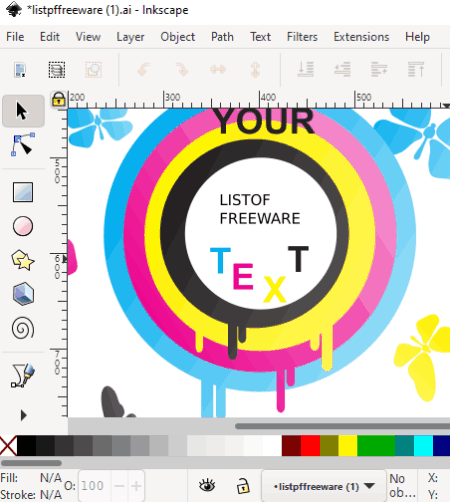Open the top-right ruler corner arrow menu
Image resolution: width=450 pixels, height=502 pixels.
[446, 105]
